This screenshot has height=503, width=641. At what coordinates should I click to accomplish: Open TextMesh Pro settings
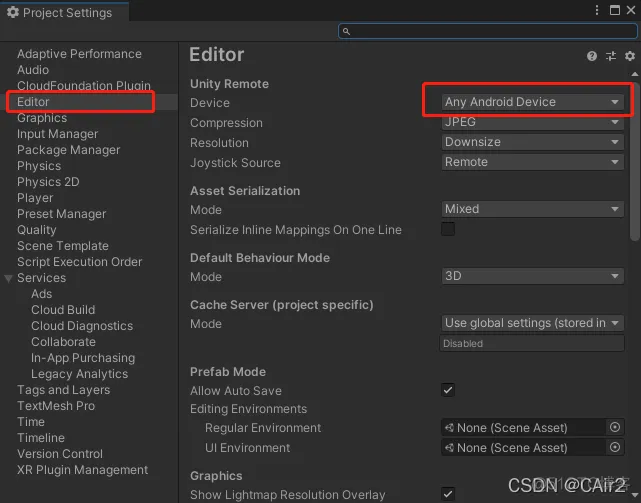pyautogui.click(x=56, y=405)
